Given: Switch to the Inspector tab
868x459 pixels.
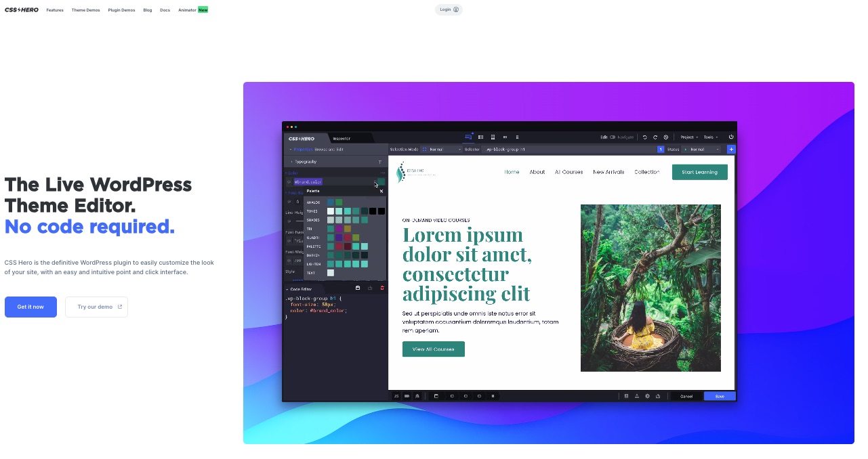Looking at the screenshot, I should [342, 138].
